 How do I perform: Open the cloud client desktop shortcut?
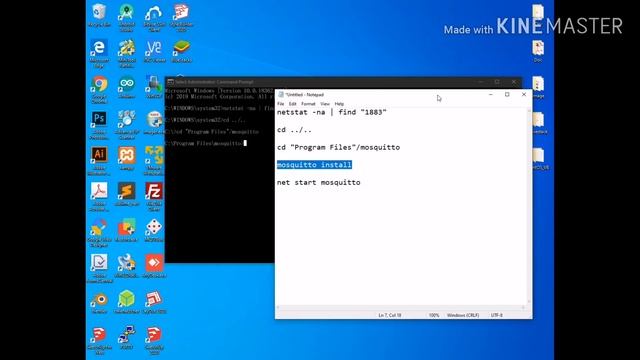(154, 17)
